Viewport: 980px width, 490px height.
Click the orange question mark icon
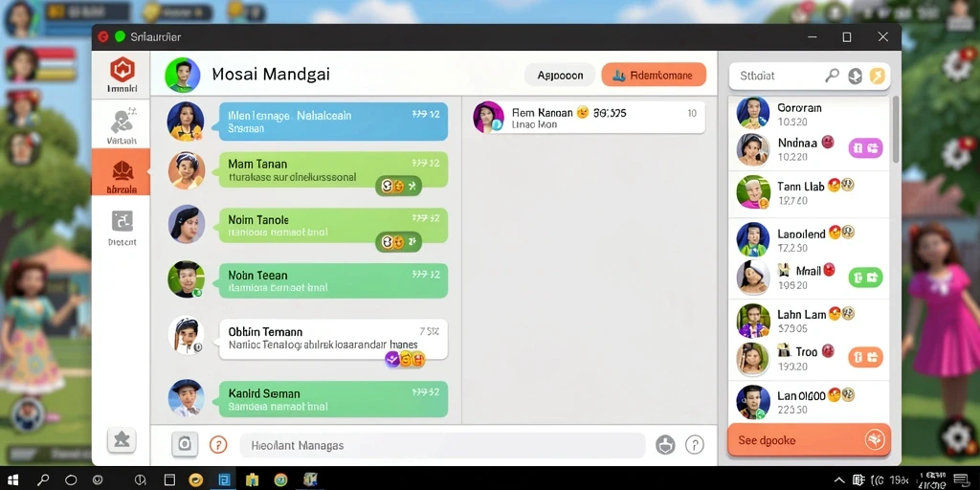pos(217,445)
